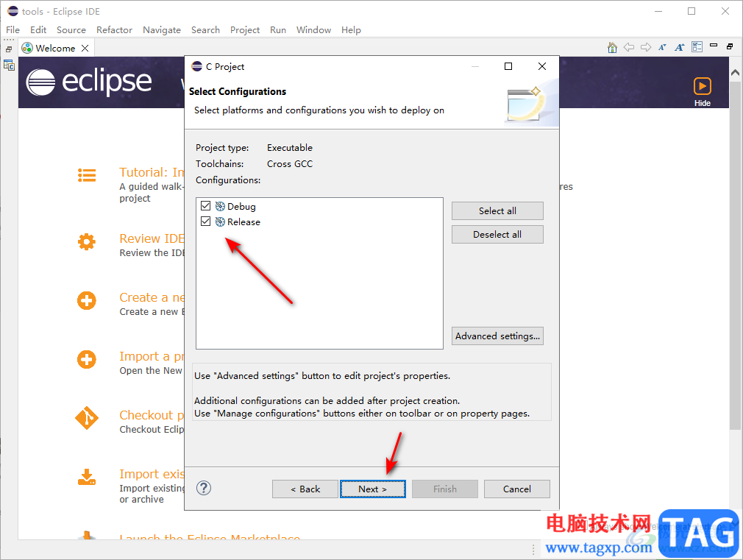Screen dimensions: 743x560
Task: Click Eclipse logo in Welcome banner
Action: point(88,82)
